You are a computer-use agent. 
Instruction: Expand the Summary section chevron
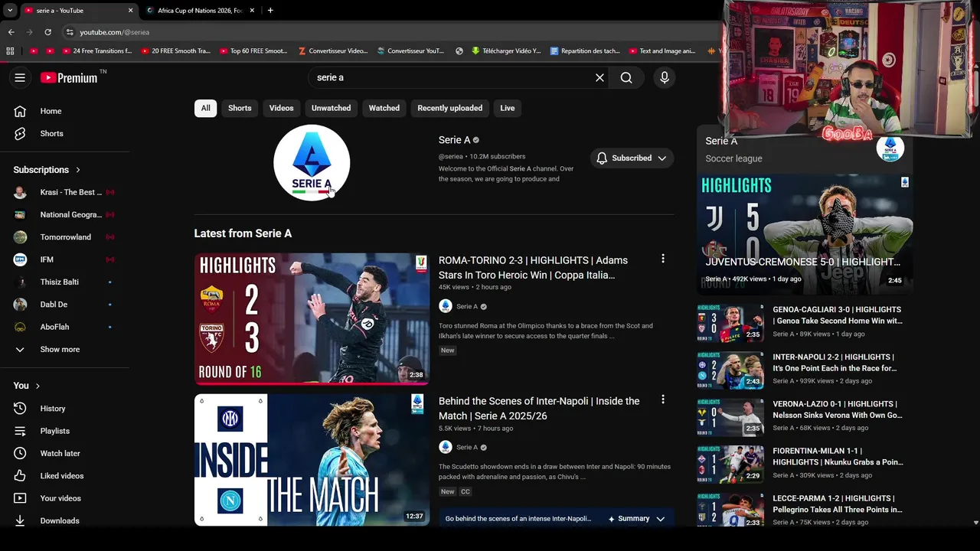pyautogui.click(x=661, y=518)
